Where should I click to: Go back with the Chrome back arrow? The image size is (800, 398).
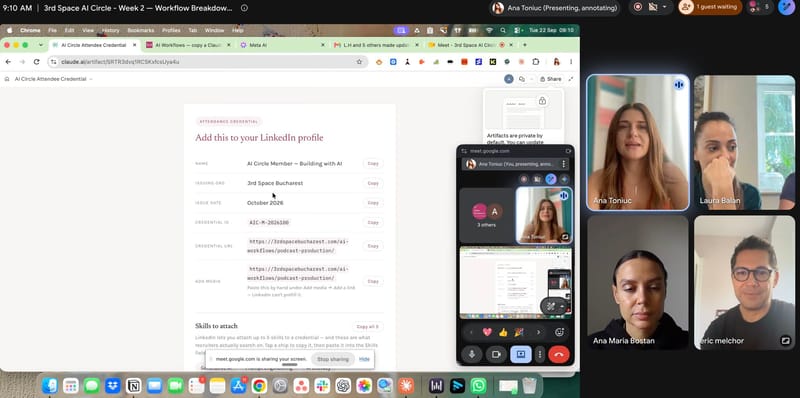[8, 62]
